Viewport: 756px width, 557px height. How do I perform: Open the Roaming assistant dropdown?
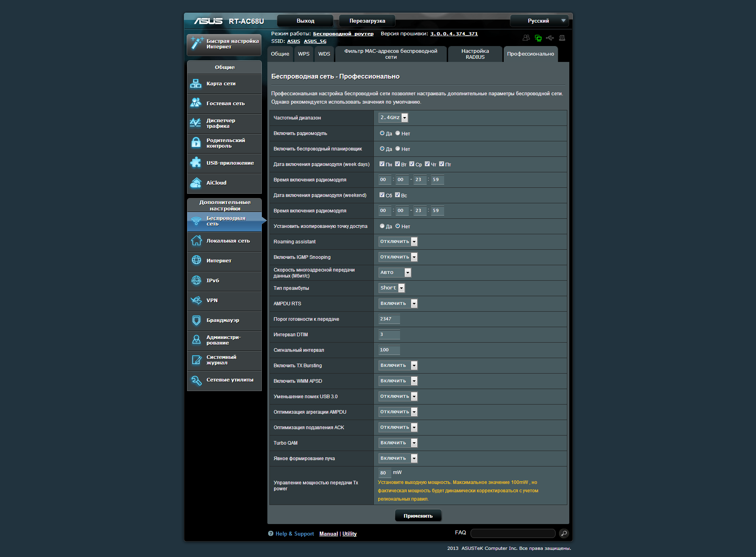pyautogui.click(x=398, y=241)
